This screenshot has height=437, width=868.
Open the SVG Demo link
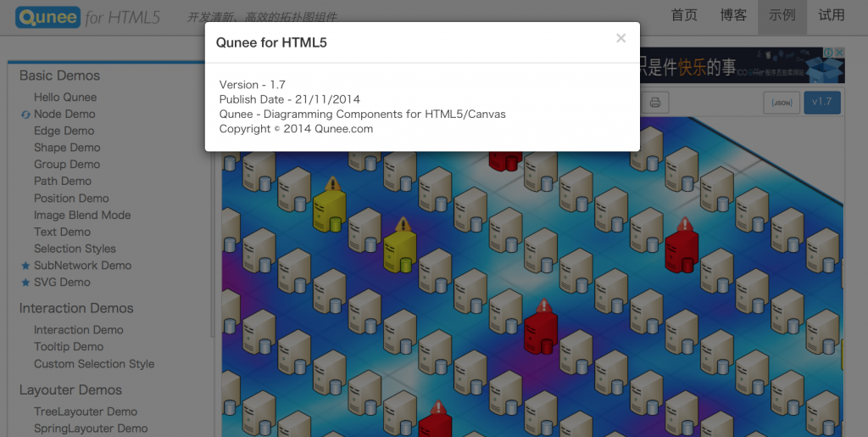tap(62, 283)
